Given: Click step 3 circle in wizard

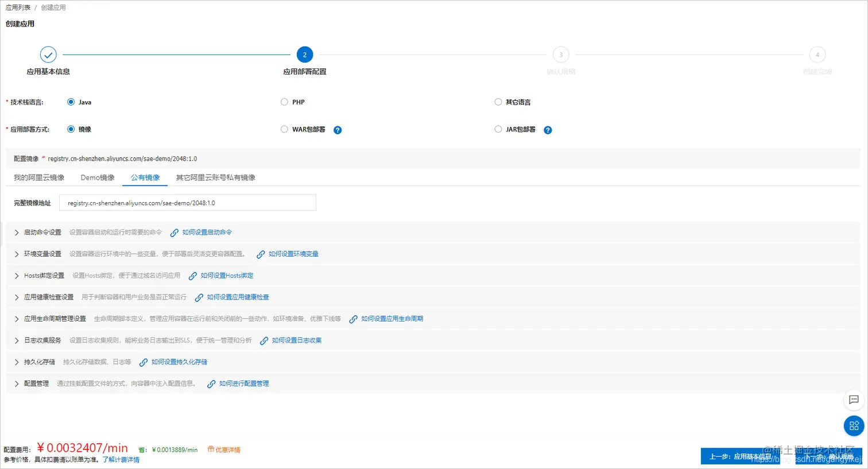Looking at the screenshot, I should pos(561,55).
